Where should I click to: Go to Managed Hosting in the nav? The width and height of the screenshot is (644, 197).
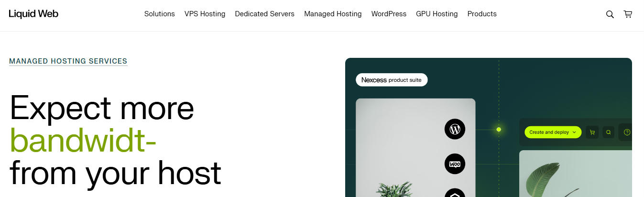[x=333, y=14]
